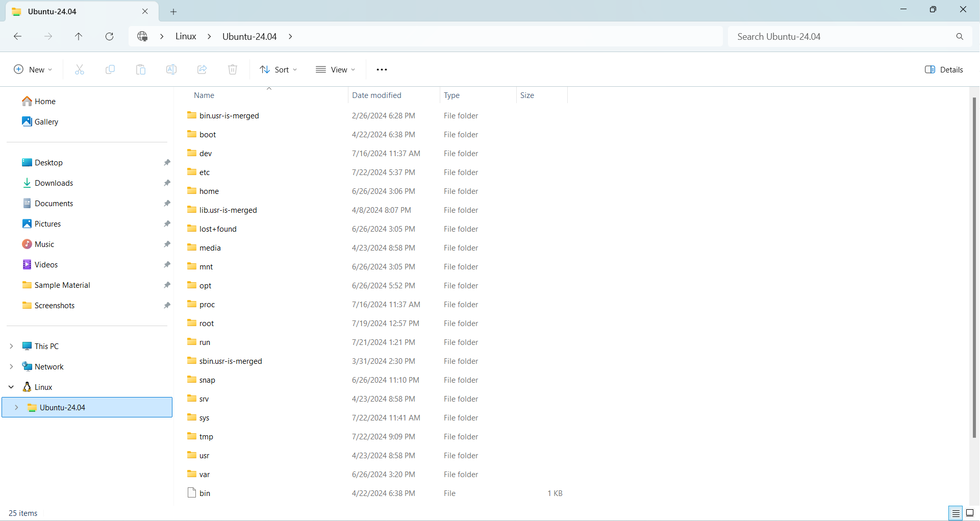Viewport: 980px width, 521px height.
Task: Expand the This PC tree node
Action: click(11, 346)
